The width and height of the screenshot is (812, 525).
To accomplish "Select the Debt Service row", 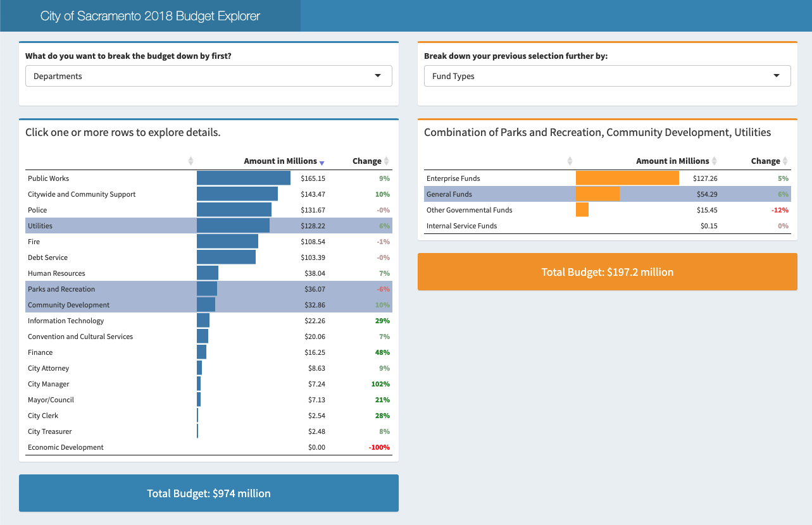I will [x=209, y=257].
